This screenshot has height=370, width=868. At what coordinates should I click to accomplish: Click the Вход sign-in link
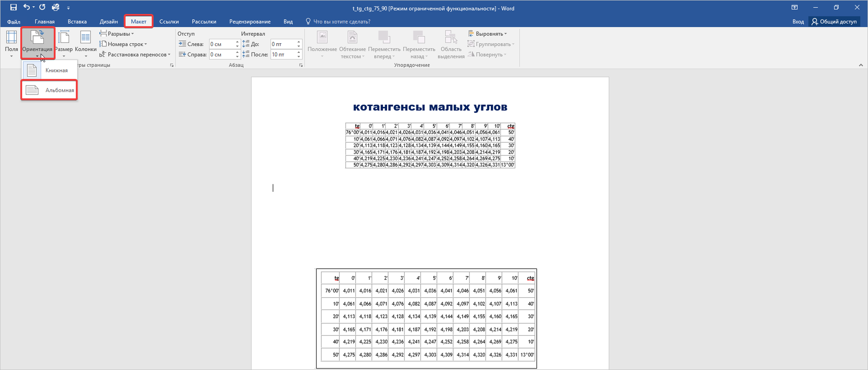click(798, 22)
